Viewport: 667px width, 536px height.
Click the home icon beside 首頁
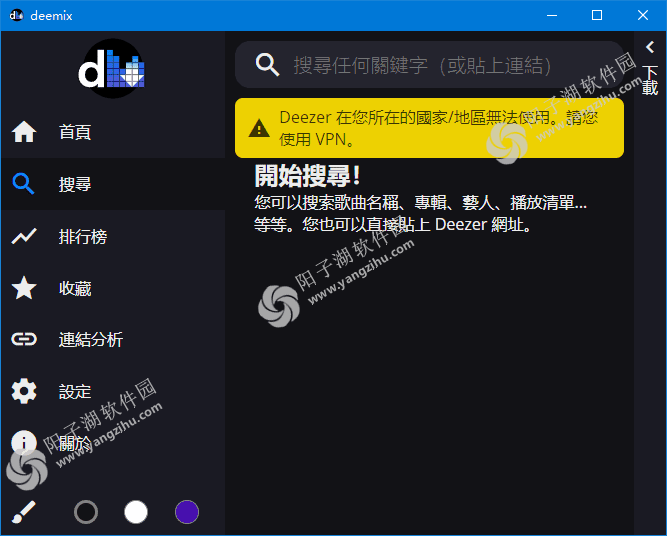pyautogui.click(x=24, y=132)
